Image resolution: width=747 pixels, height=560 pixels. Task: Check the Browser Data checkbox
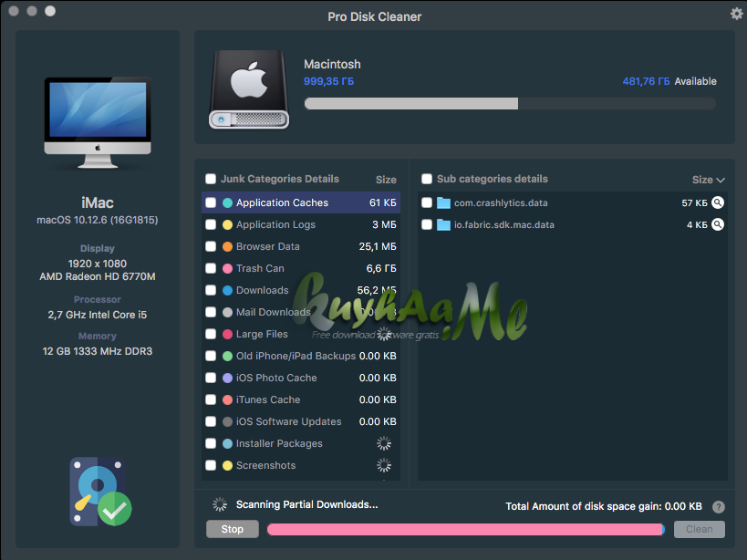tap(211, 246)
